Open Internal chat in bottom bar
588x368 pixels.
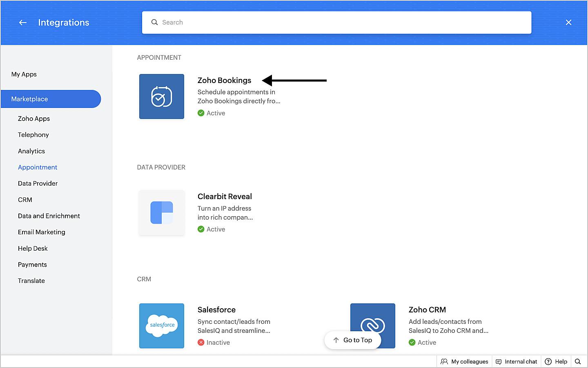[517, 361]
